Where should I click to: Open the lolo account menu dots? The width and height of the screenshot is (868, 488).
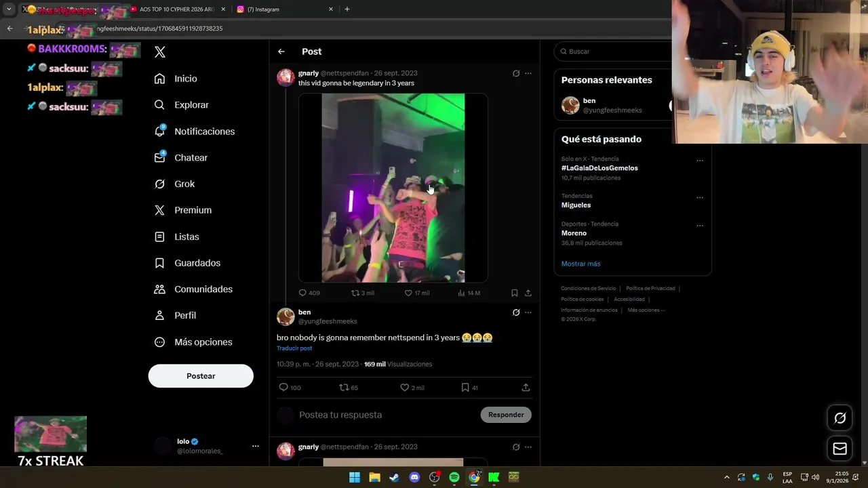point(256,446)
